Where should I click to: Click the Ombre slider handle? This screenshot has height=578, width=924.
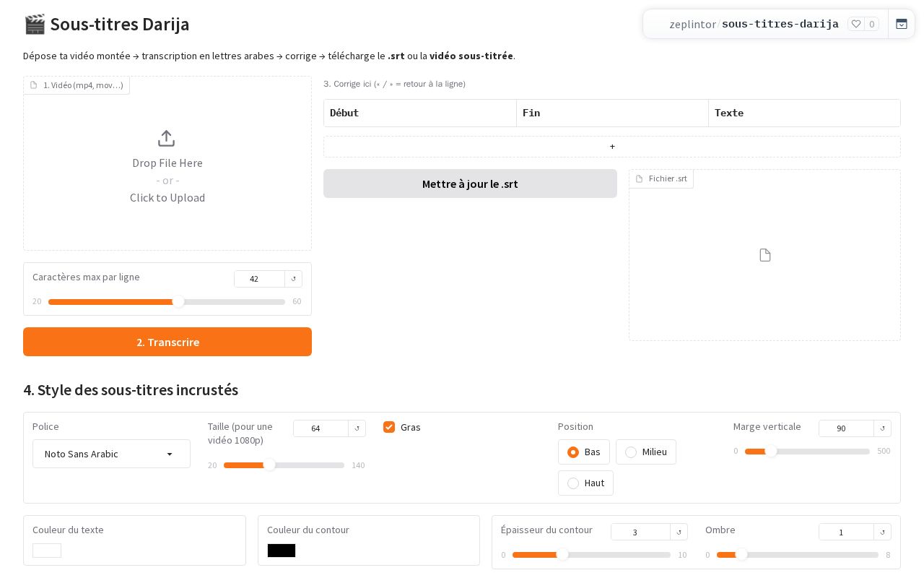click(x=741, y=554)
